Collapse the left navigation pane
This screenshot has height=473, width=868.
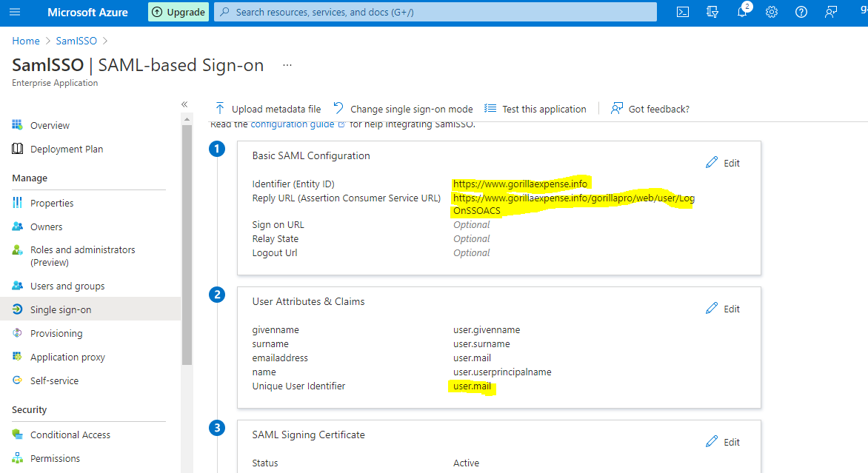click(184, 104)
